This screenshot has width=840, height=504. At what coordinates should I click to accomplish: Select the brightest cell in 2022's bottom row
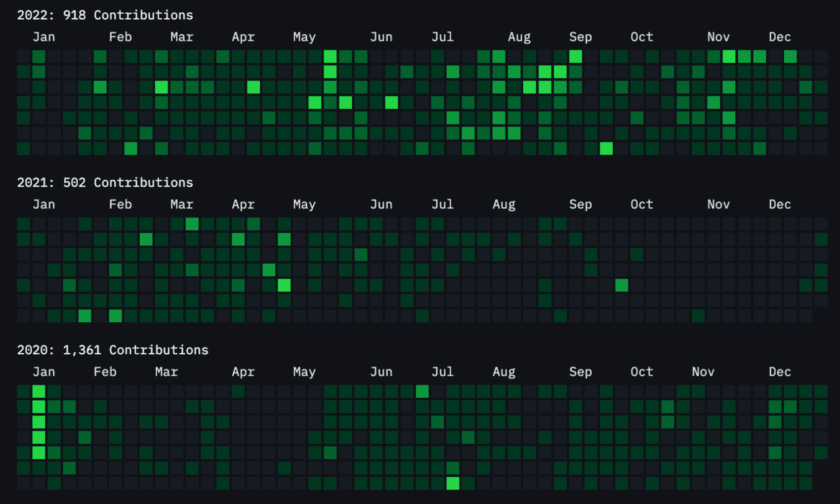[606, 148]
